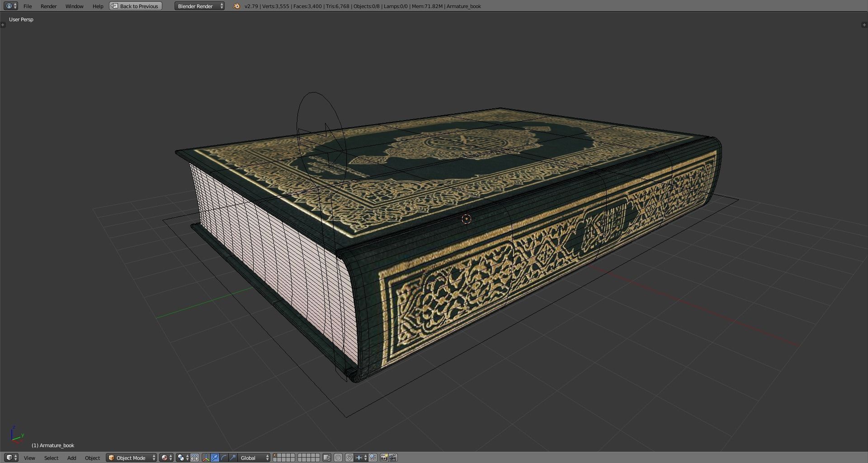The width and height of the screenshot is (868, 463).
Task: Open the Object menu in 3D header
Action: click(92, 458)
